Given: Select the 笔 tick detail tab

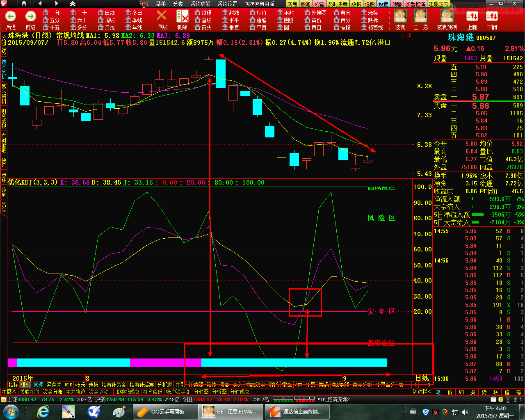Looking at the screenshot, I should [438, 392].
